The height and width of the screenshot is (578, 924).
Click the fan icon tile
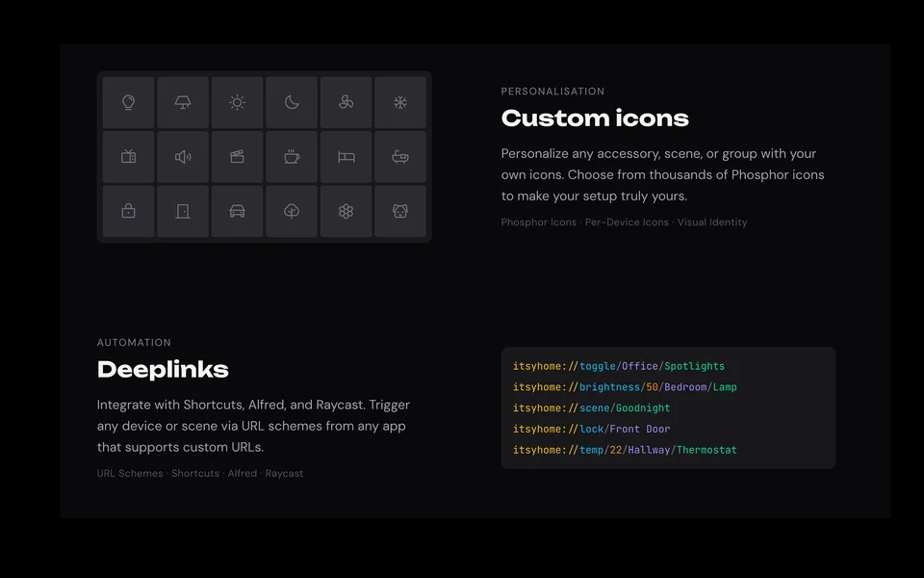(x=346, y=103)
